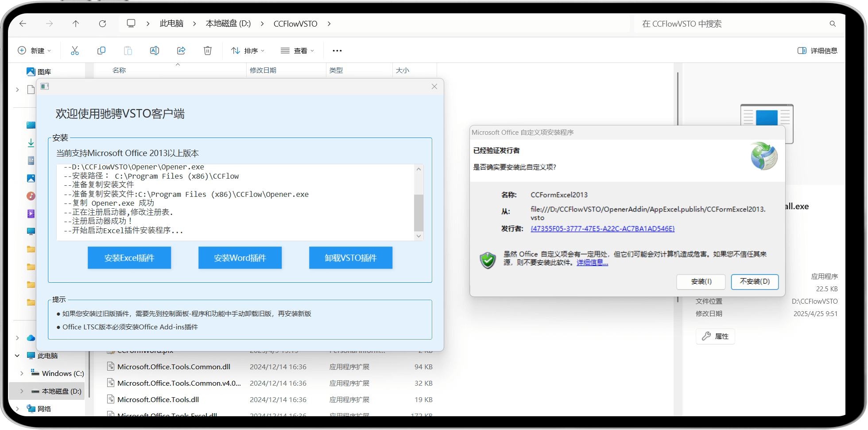
Task: Click the paste icon in toolbar
Action: tap(128, 51)
